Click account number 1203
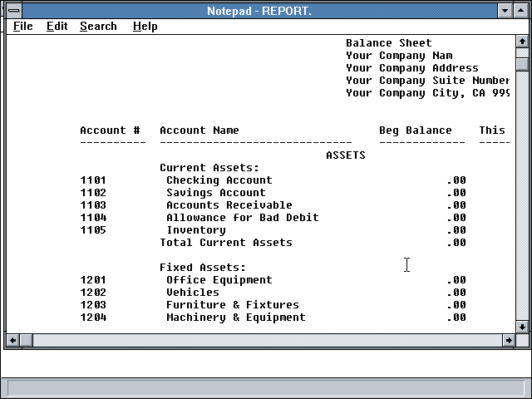Screen dimensions: 532x399 pyautogui.click(x=93, y=305)
